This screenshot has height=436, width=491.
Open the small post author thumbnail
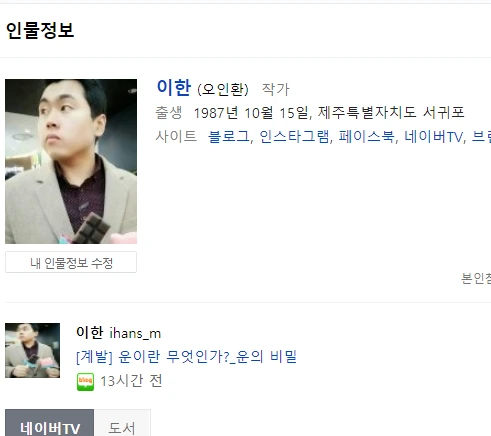[32, 350]
